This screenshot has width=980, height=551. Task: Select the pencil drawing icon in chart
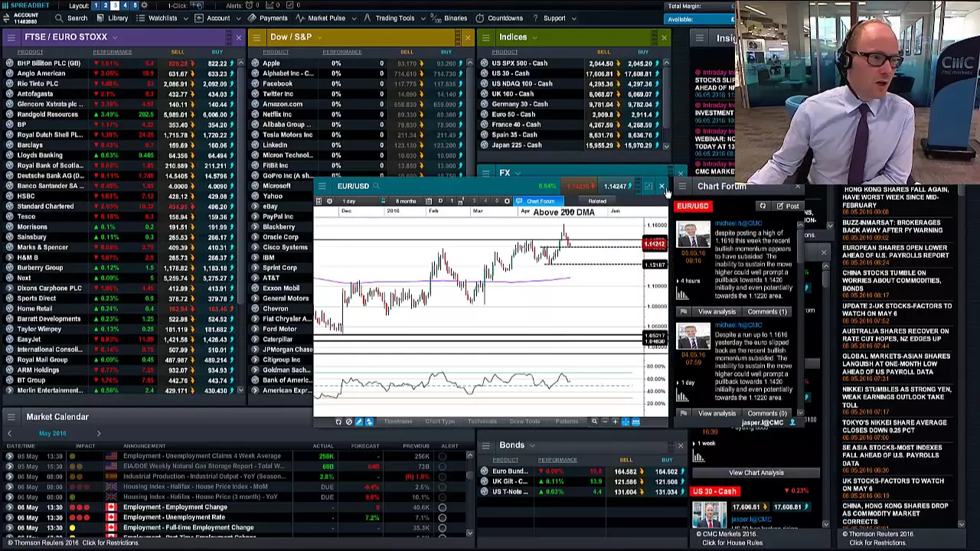(x=358, y=422)
